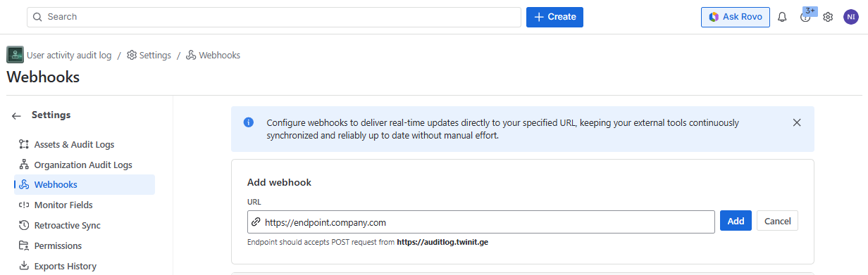Click the Webhooks page title
Image resolution: width=868 pixels, height=275 pixels.
click(43, 77)
